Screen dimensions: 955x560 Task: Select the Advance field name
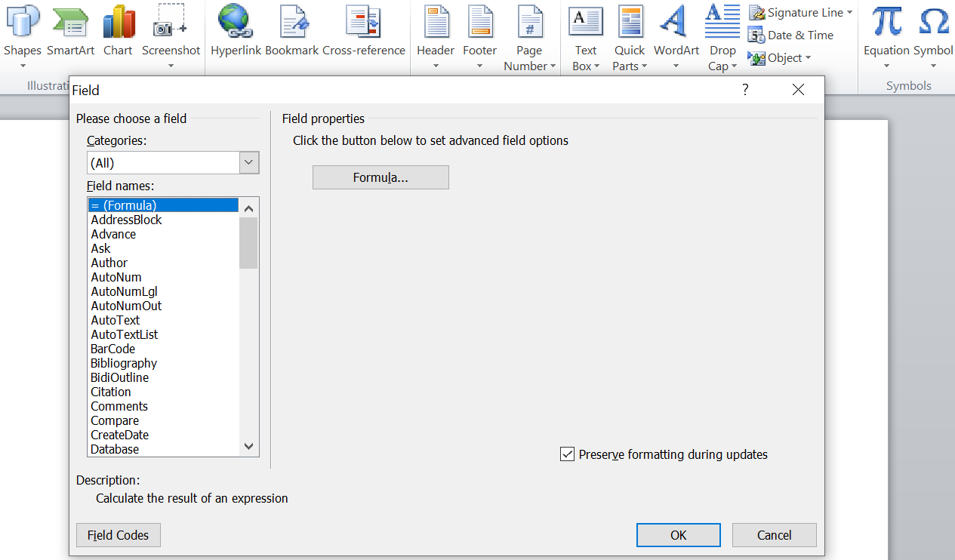click(163, 234)
